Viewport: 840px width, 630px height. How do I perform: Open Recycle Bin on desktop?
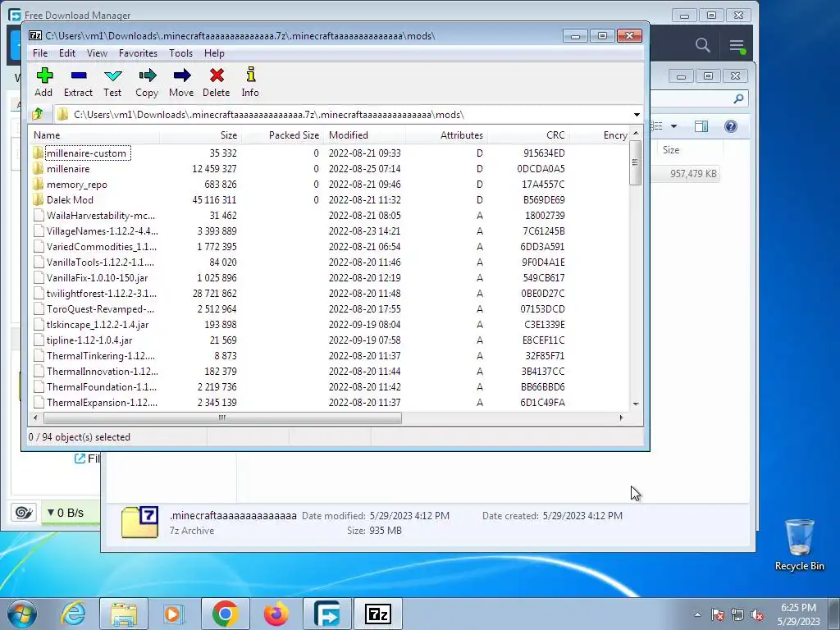[799, 545]
